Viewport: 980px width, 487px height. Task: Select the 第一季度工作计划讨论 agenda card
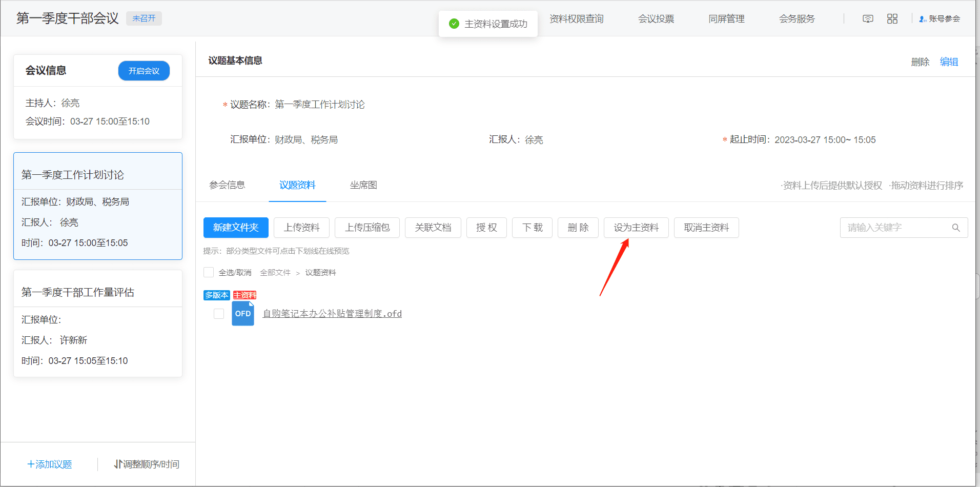(x=98, y=206)
